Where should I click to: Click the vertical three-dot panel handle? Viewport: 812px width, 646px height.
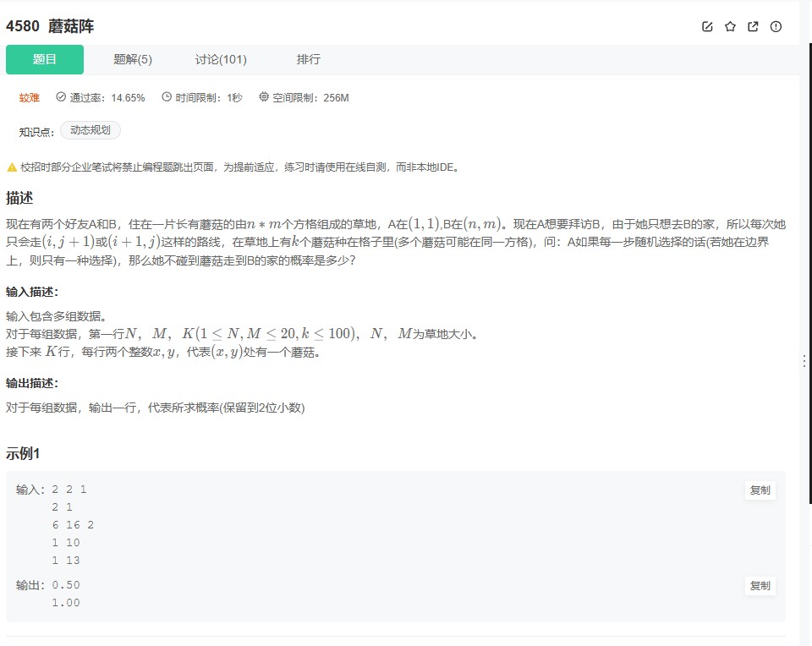804,361
